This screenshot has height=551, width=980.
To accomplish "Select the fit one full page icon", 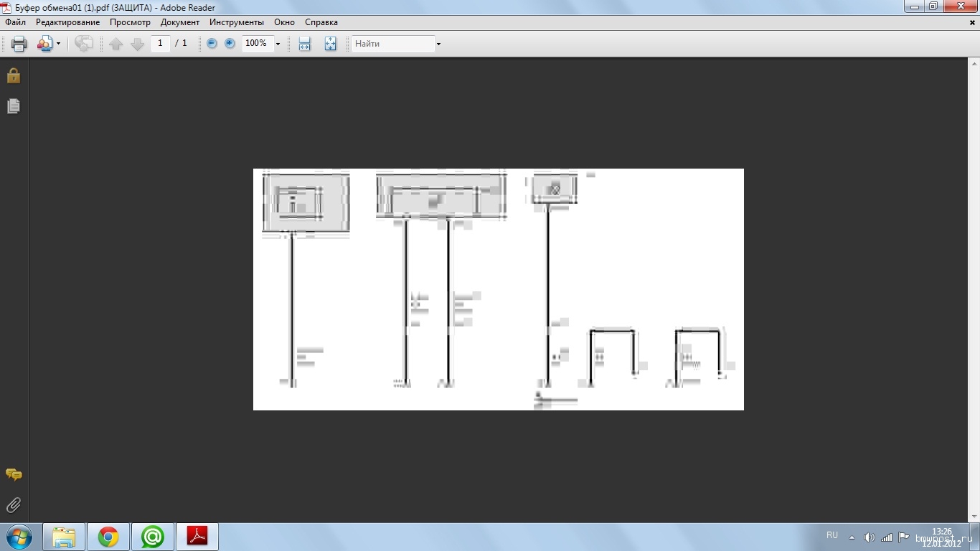I will (x=330, y=44).
